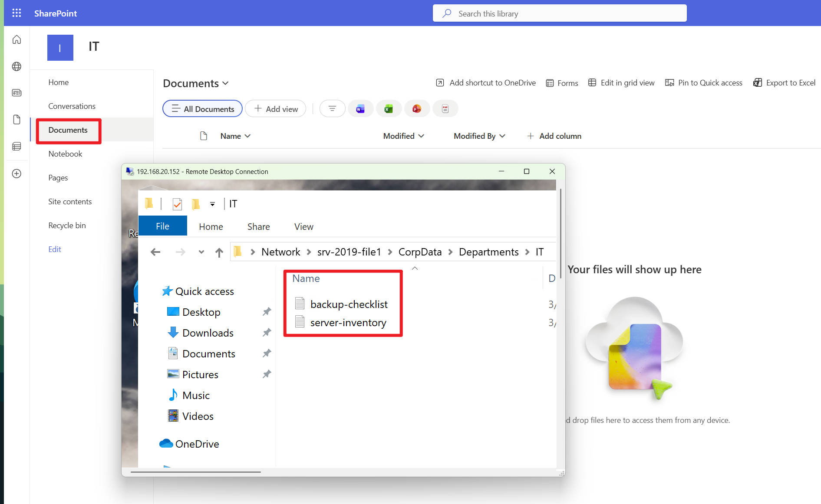This screenshot has height=504, width=821.
Task: Click the Word file type filter icon
Action: coord(360,109)
